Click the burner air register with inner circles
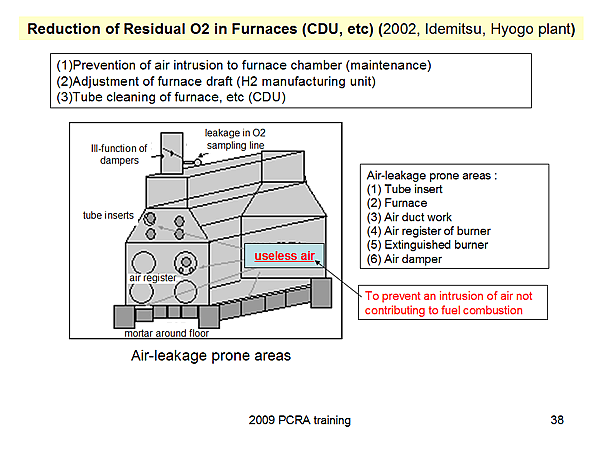 (186, 262)
